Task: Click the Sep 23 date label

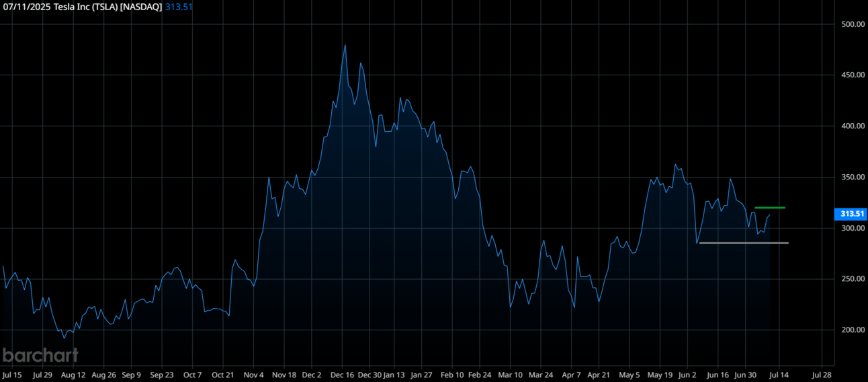Action: 161,375
